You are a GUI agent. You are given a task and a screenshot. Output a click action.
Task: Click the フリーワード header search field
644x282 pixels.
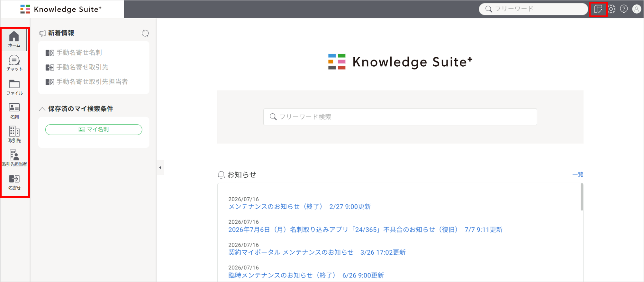pos(533,9)
